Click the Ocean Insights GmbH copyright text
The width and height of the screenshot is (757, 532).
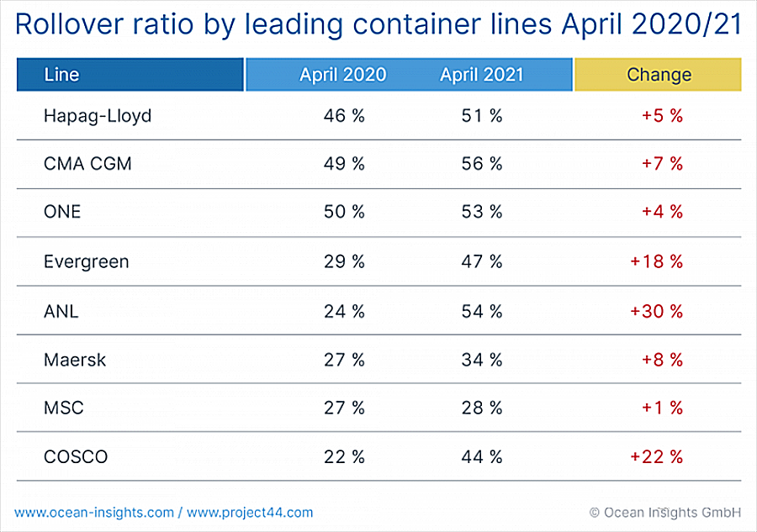coord(664,512)
